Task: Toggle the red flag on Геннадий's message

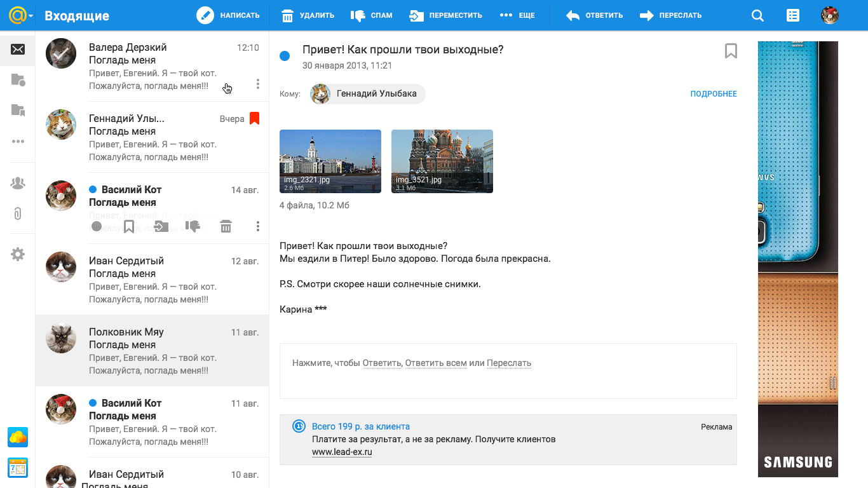Action: 254,118
